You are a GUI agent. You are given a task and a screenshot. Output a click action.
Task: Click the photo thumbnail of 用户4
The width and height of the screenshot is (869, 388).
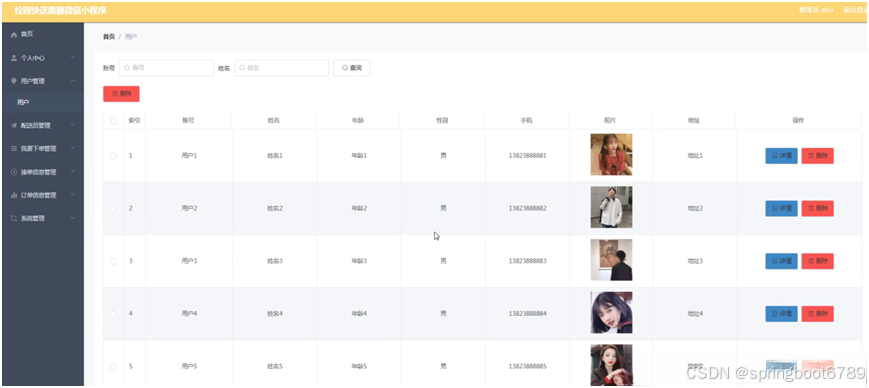(x=611, y=313)
